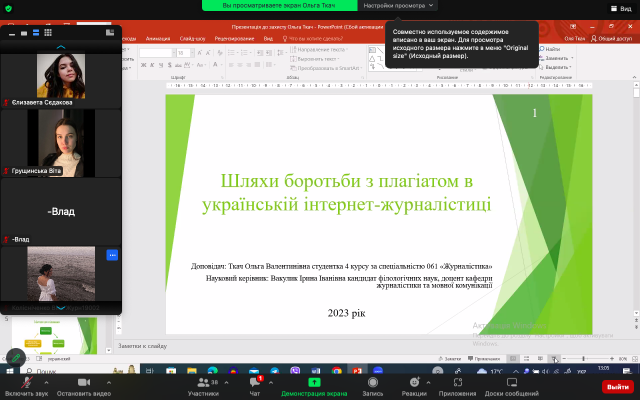Open the Анимация ribbon tab
640x400 pixels.
[157, 37]
